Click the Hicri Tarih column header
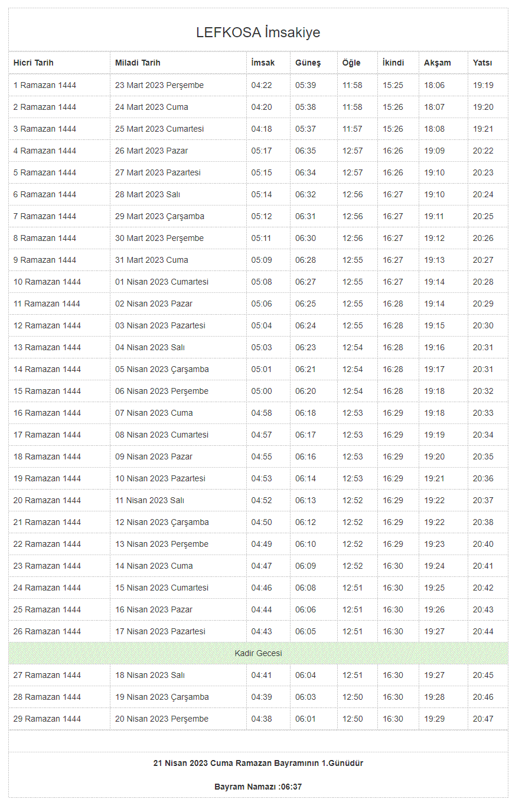 point(34,63)
